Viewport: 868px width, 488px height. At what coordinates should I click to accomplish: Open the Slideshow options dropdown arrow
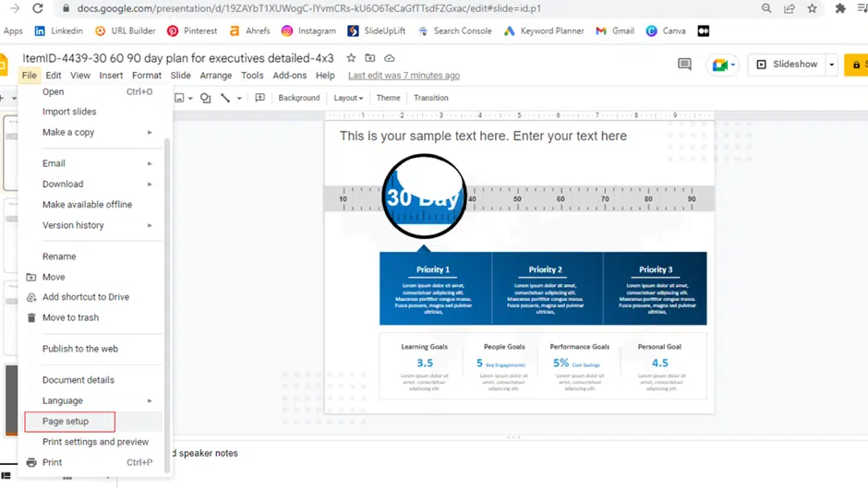832,65
